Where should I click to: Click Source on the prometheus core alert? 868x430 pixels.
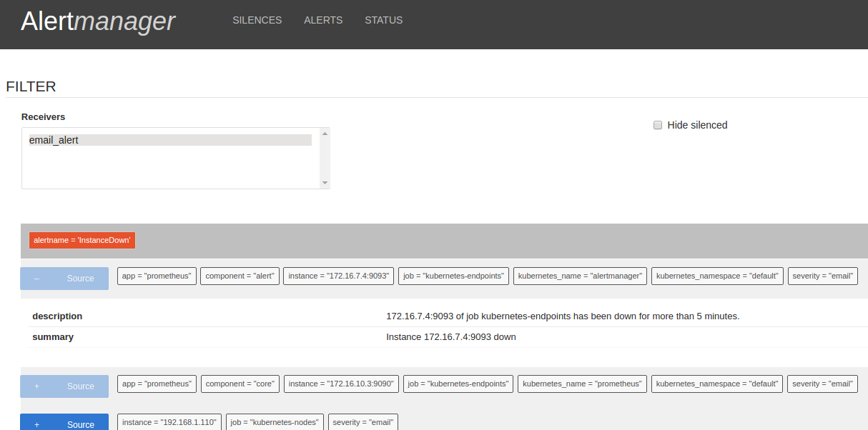(x=80, y=386)
